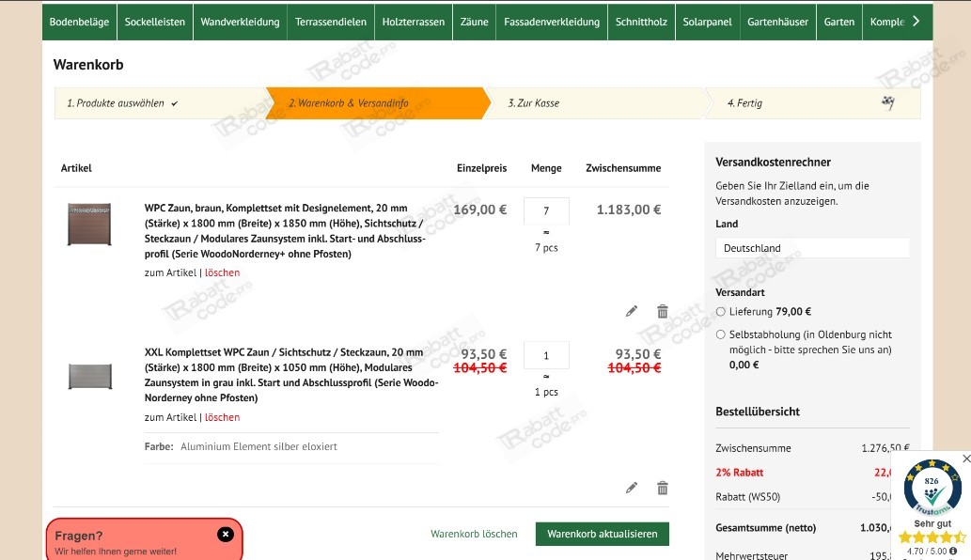Open 'zum Artikel' link for WPC Zaun braun
Viewport: 971px width, 560px height.
170,272
